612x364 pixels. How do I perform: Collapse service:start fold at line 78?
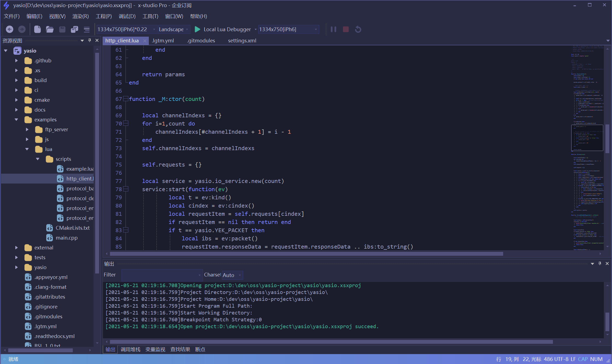tap(126, 189)
